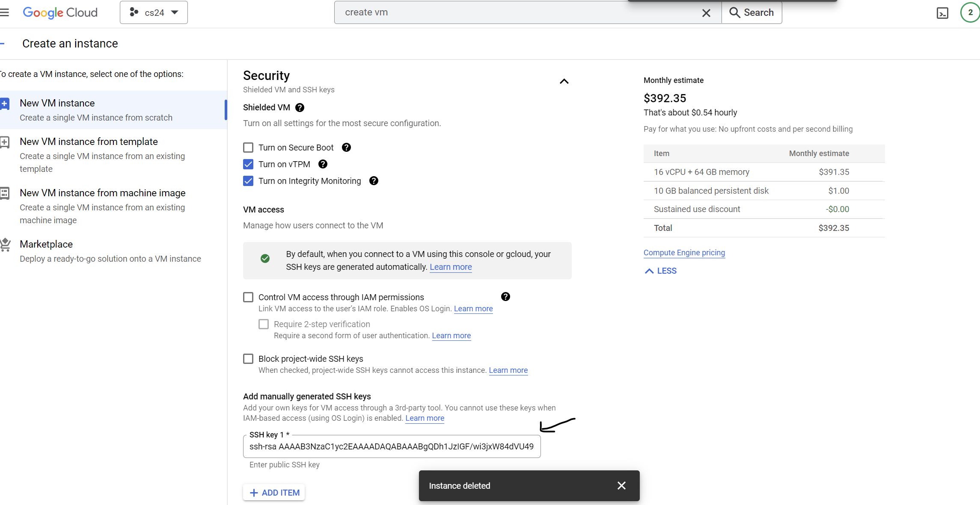This screenshot has width=980, height=505.
Task: Collapse the Security section chevron
Action: 564,81
